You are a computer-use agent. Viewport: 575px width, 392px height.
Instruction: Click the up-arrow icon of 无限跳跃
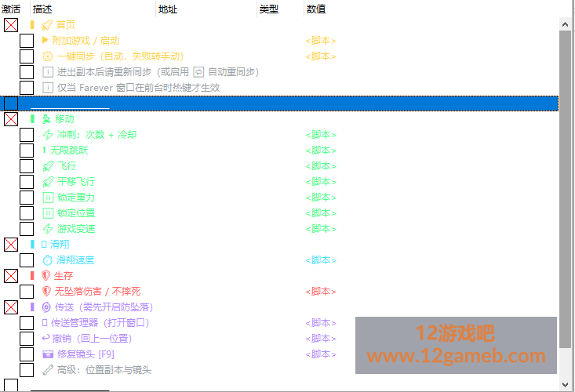click(x=44, y=150)
